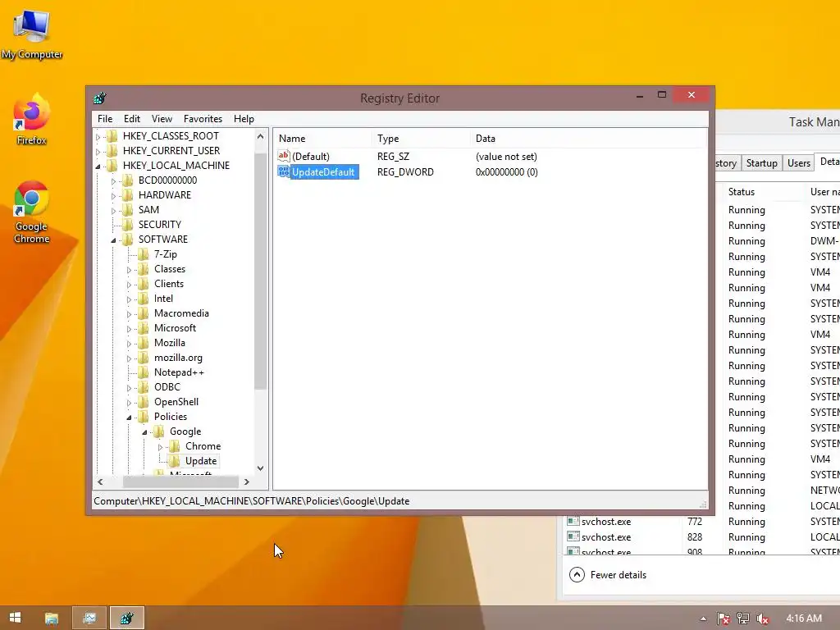Screen dimensions: 840x630
Task: Click the clock showing 4:16 AM
Action: (x=804, y=619)
